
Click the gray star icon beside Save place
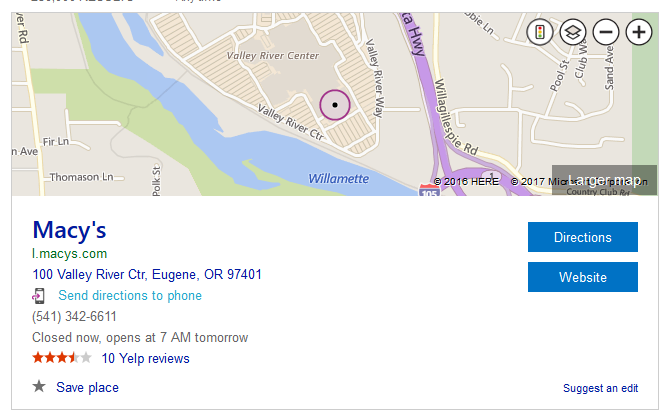pos(39,387)
